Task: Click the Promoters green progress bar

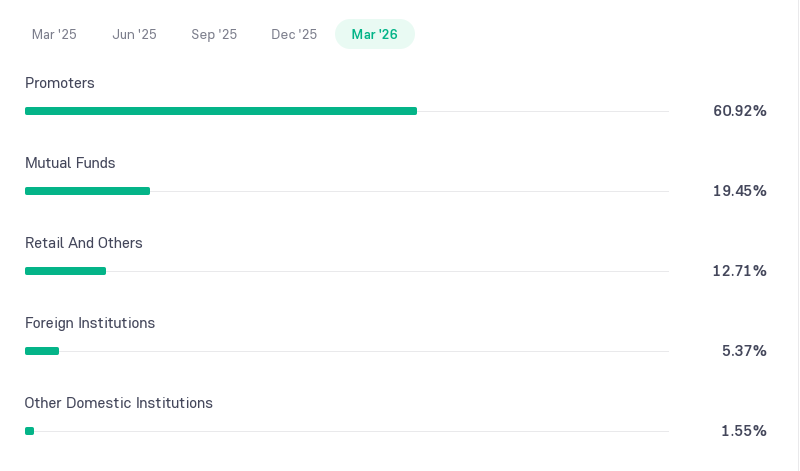Action: (221, 111)
